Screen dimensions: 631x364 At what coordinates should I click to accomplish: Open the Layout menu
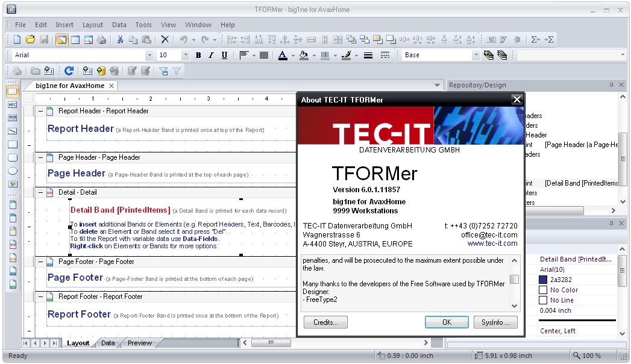pyautogui.click(x=93, y=25)
